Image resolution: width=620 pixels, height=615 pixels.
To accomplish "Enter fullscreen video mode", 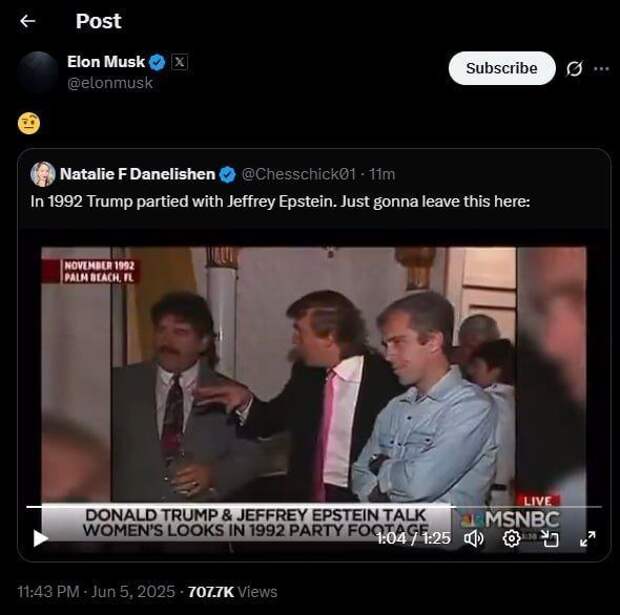I will pyautogui.click(x=587, y=538).
